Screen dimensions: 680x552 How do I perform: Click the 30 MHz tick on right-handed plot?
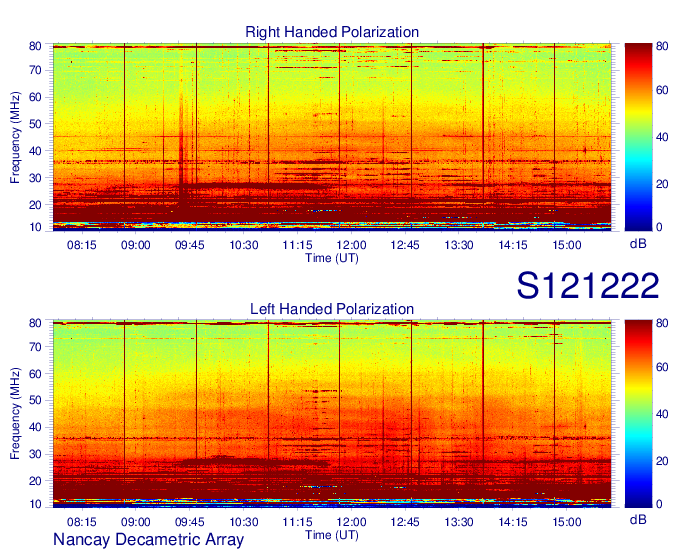35,178
